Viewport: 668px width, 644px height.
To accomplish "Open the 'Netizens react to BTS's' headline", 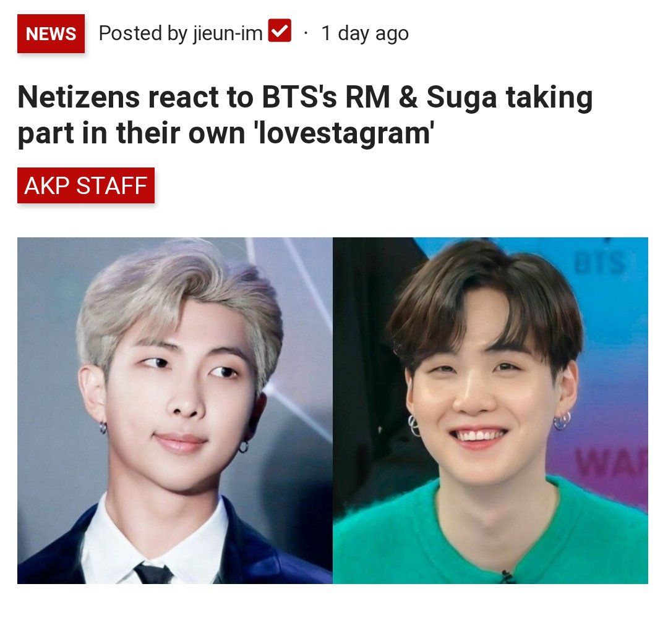I will click(x=305, y=115).
